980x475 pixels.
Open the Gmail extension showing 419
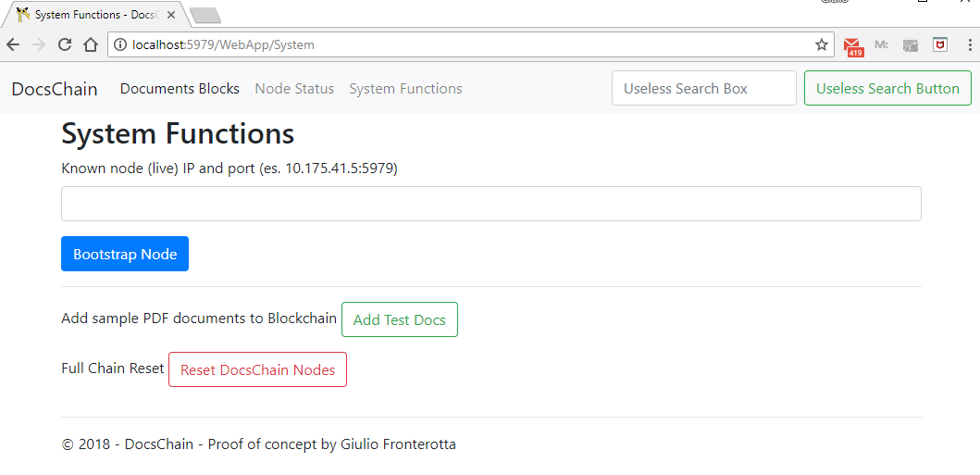852,45
